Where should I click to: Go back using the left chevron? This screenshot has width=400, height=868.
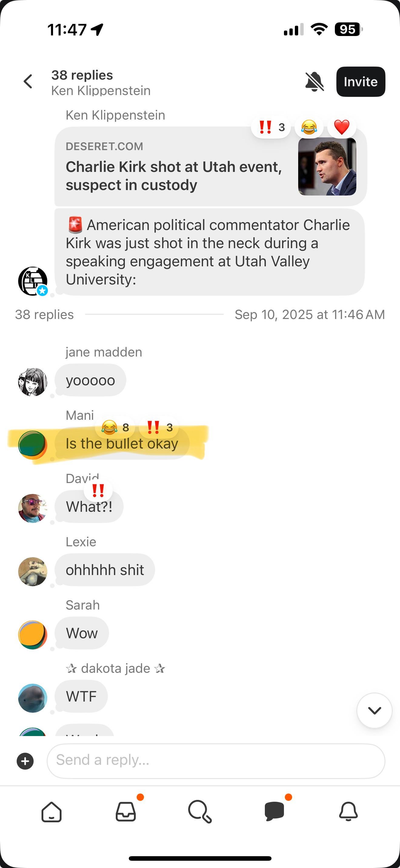pyautogui.click(x=28, y=81)
